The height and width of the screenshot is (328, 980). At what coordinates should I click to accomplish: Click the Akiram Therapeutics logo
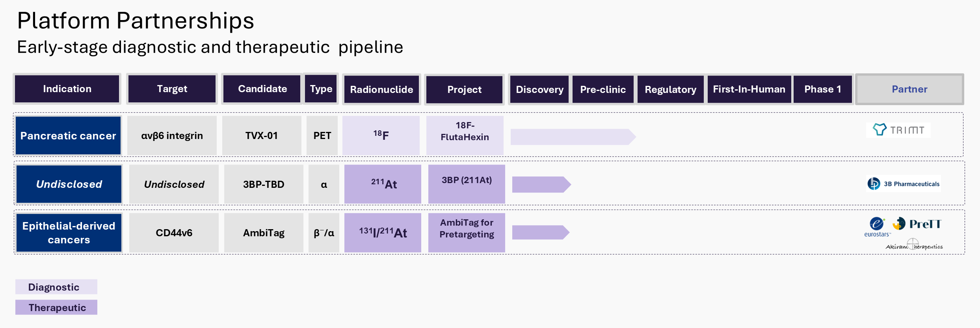pos(914,245)
